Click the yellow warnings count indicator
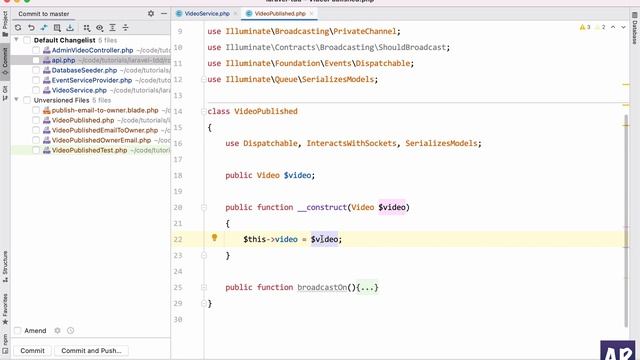The width and height of the screenshot is (640, 360). pos(584,27)
